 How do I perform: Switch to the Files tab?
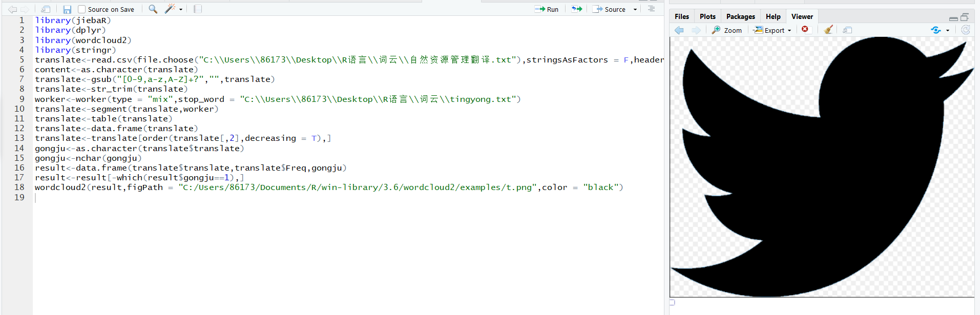pyautogui.click(x=682, y=16)
